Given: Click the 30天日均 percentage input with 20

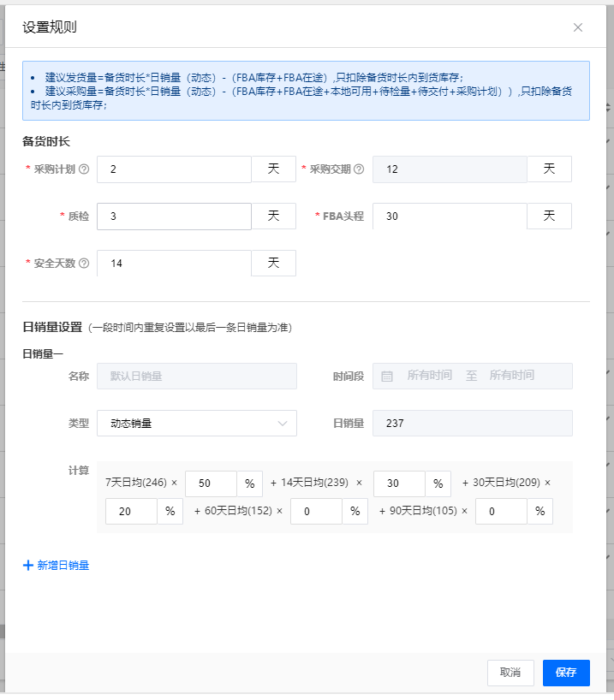Looking at the screenshot, I should click(x=131, y=512).
